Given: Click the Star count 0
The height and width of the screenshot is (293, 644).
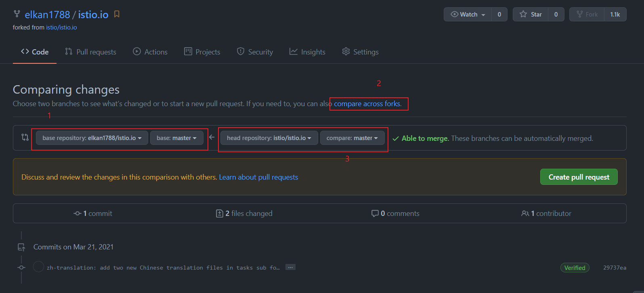Looking at the screenshot, I should click(x=556, y=14).
